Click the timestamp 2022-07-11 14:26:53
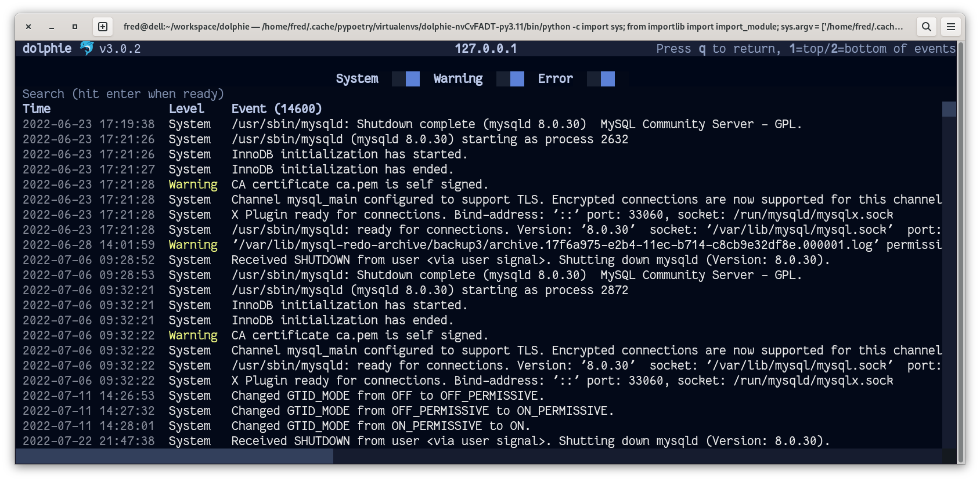The width and height of the screenshot is (980, 481). click(89, 396)
